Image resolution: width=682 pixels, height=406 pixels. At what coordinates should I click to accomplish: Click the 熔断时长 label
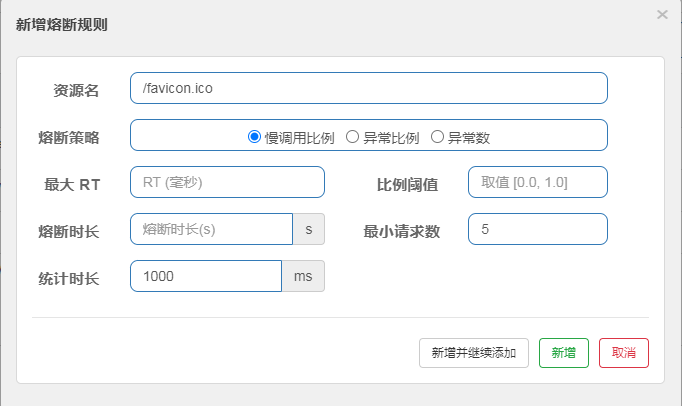point(69,232)
